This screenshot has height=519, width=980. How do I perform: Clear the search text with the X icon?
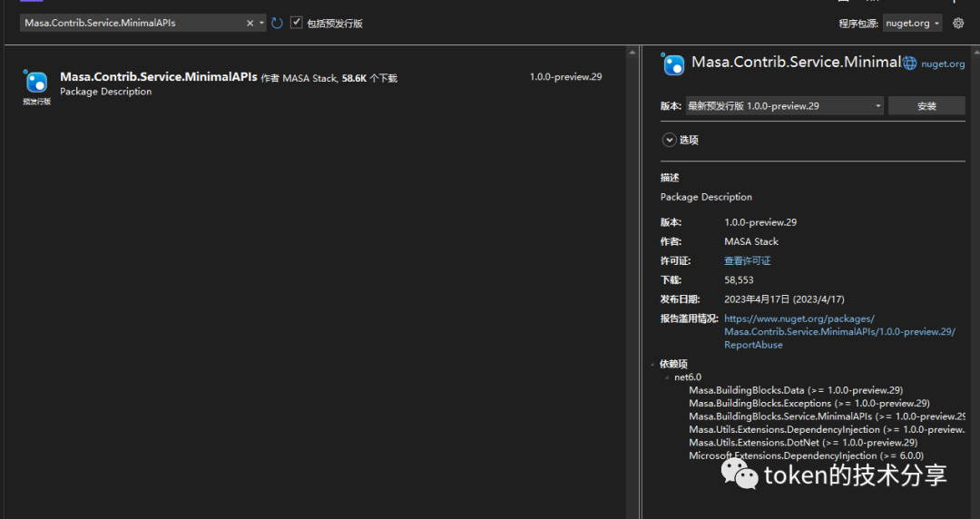coord(250,24)
